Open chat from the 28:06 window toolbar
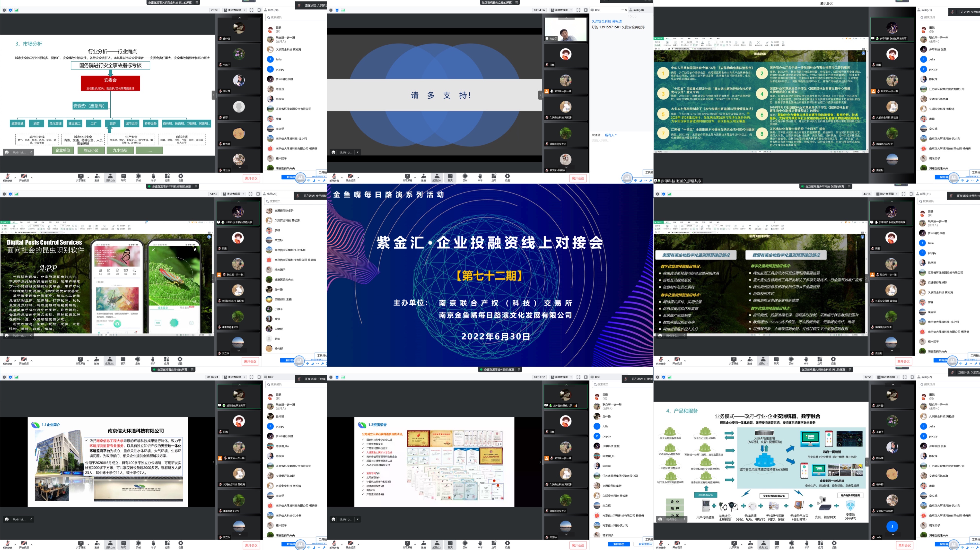 pos(124,178)
